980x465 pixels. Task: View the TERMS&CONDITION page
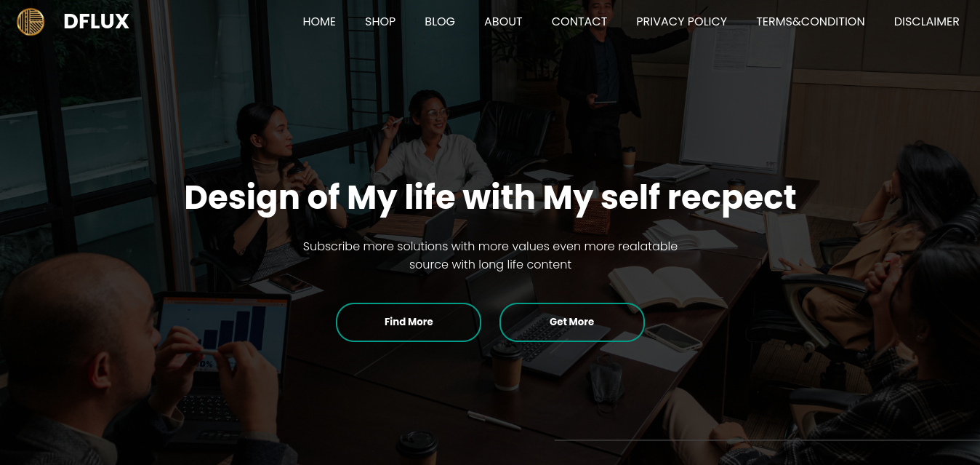811,22
